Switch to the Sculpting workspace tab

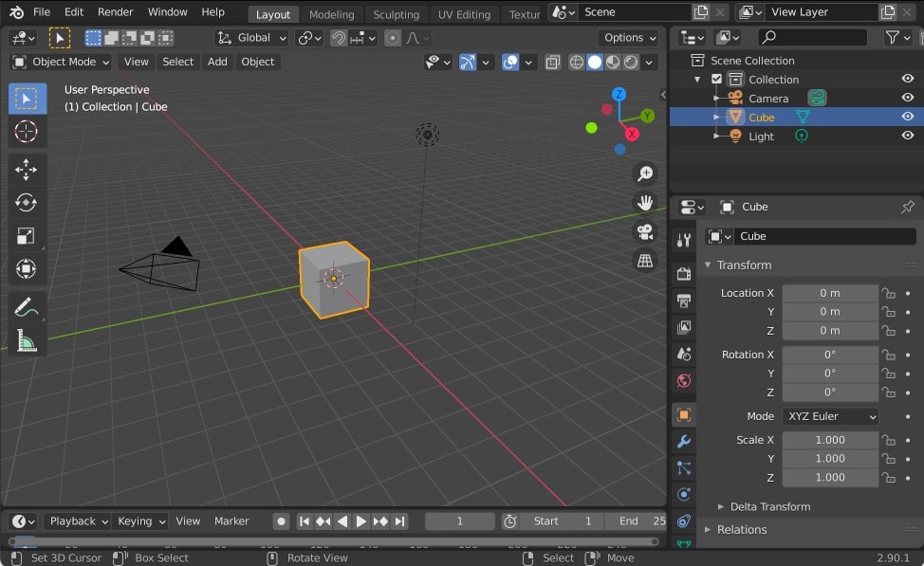pos(396,14)
